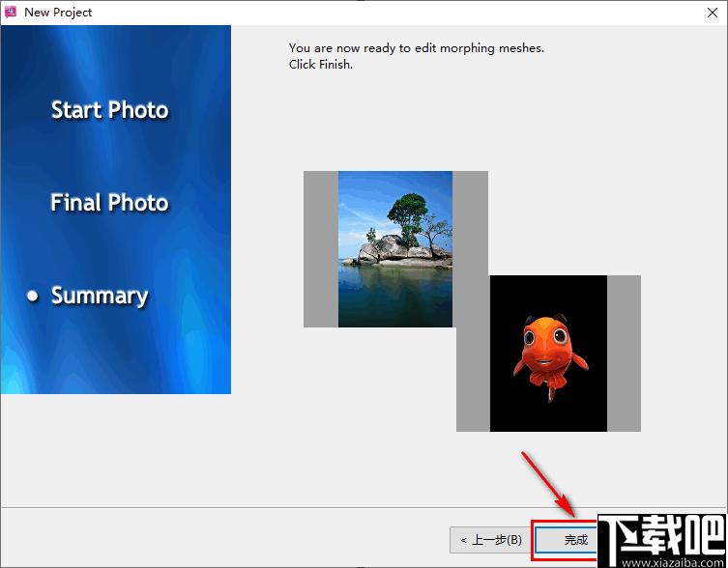The image size is (728, 568).
Task: Close the New Project dialog
Action: [713, 13]
